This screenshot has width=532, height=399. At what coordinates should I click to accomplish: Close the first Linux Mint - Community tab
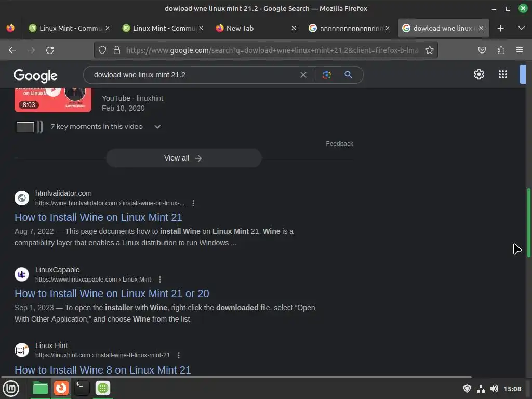click(108, 28)
